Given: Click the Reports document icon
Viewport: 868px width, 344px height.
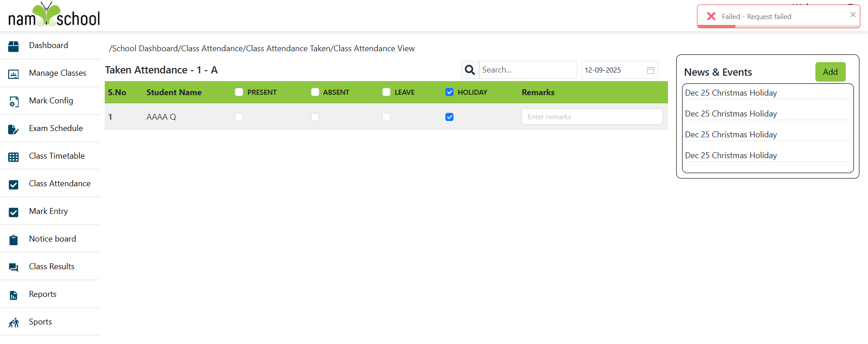Looking at the screenshot, I should [x=14, y=295].
